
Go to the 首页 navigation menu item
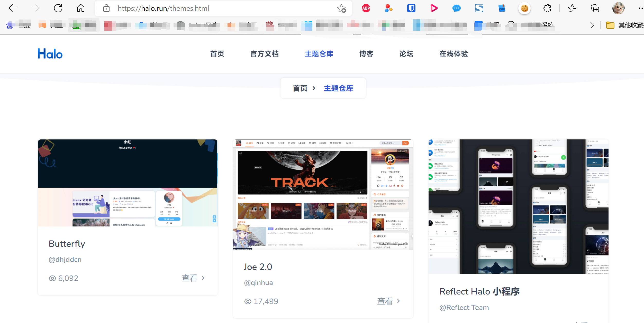[x=217, y=54]
